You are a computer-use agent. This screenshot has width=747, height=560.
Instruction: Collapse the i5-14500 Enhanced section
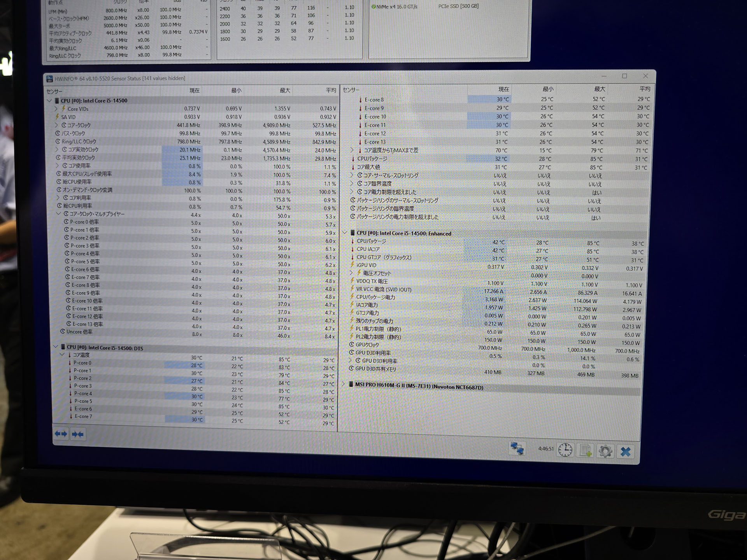(x=345, y=233)
